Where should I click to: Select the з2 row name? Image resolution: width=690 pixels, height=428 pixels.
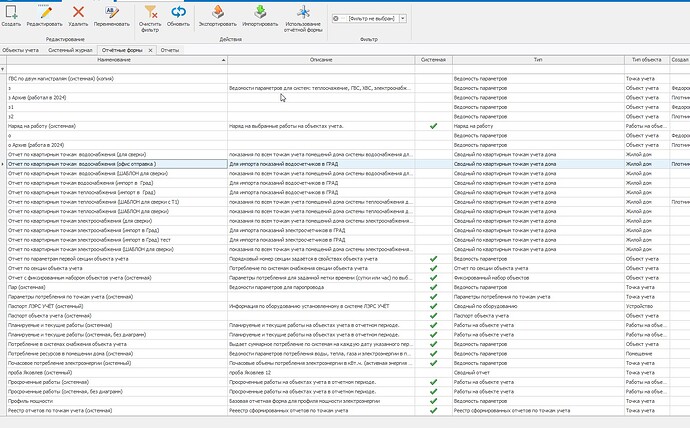coord(11,117)
